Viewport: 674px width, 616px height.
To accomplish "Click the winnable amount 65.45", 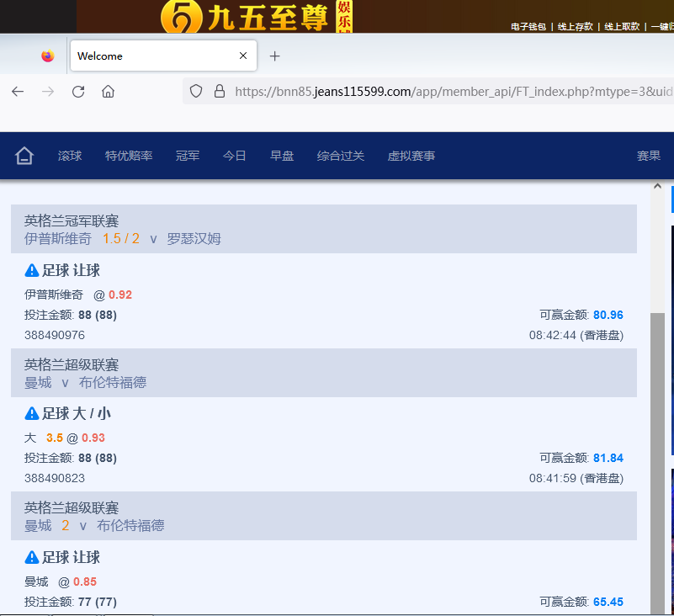I will [x=608, y=603].
